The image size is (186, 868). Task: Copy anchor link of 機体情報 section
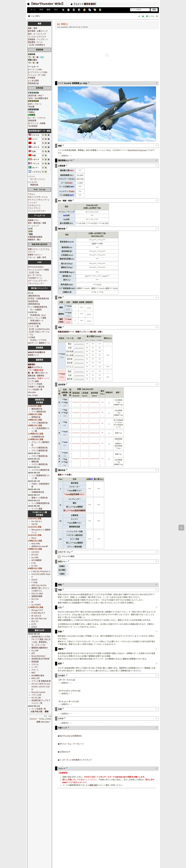click(x=156, y=160)
